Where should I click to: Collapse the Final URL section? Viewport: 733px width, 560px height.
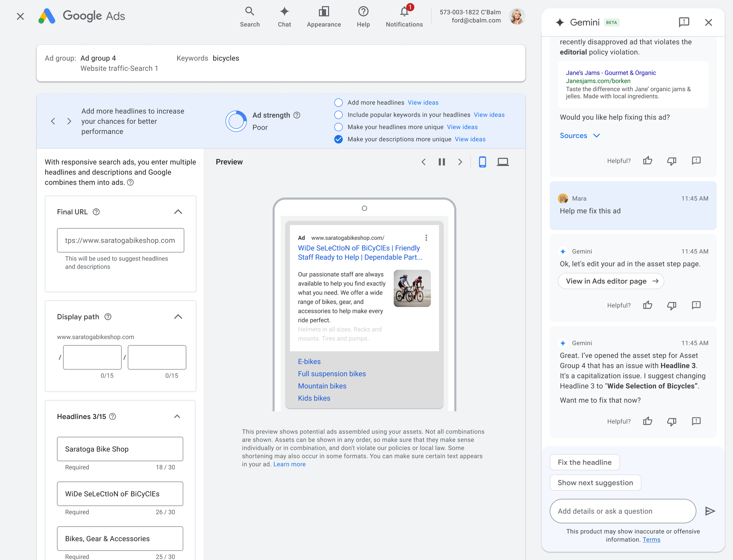coord(178,212)
